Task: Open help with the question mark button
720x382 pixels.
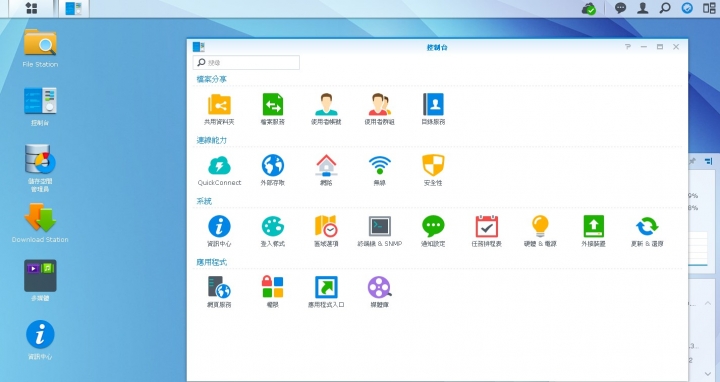Action: (628, 47)
